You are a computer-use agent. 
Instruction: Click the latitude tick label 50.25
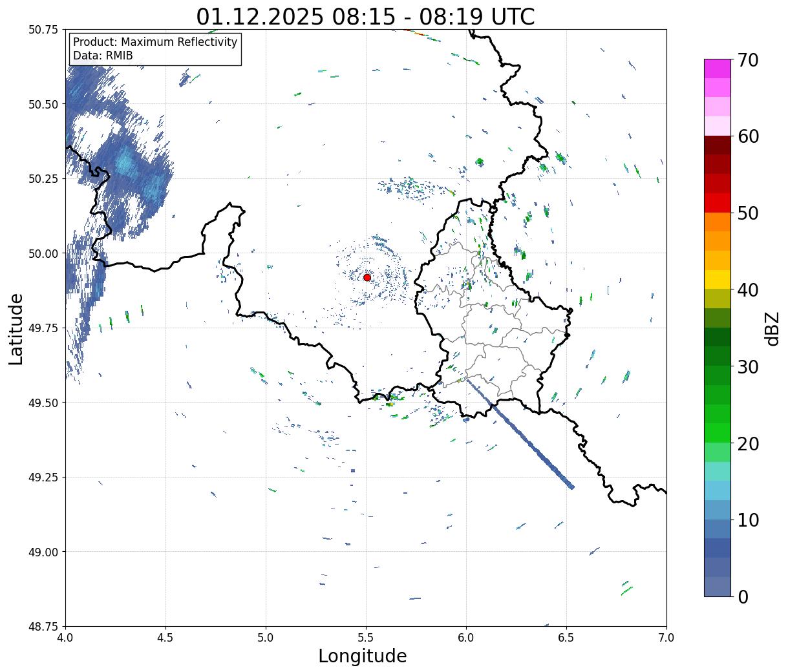[x=43, y=179]
